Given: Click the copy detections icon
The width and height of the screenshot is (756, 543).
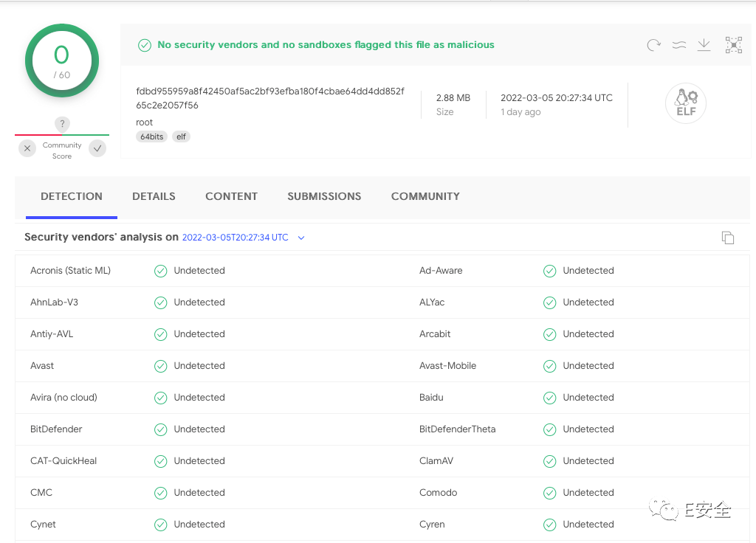Looking at the screenshot, I should pos(728,238).
